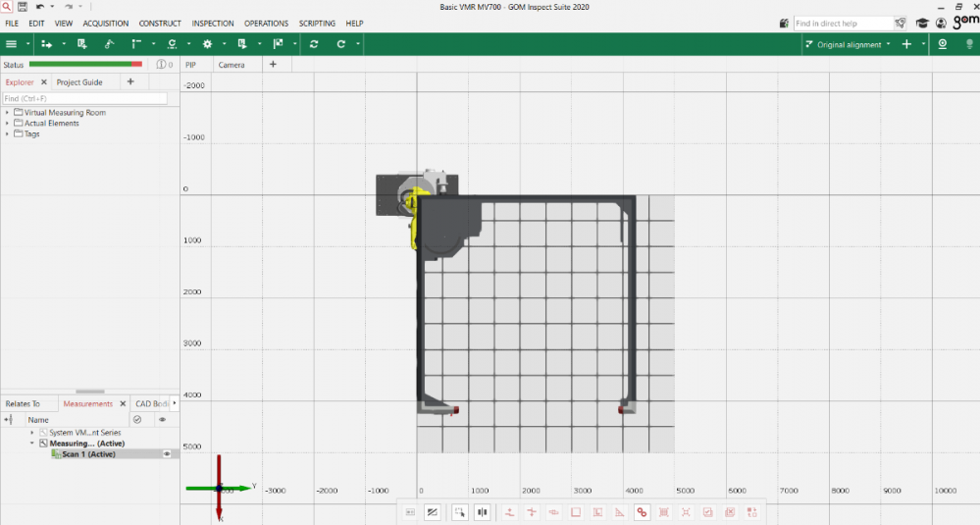Open the INSPECTION menu
980x525 pixels.
pos(213,24)
